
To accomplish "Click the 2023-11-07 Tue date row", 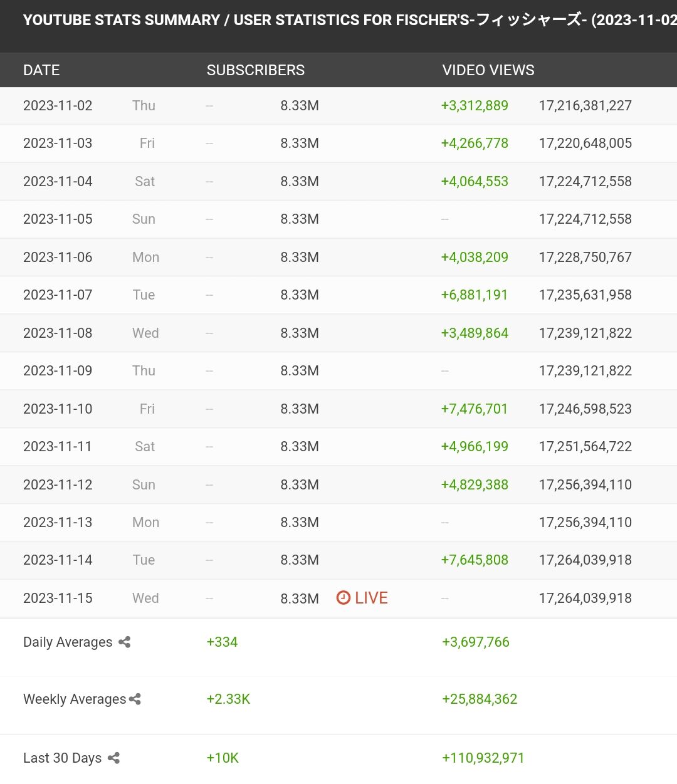I will [x=338, y=295].
